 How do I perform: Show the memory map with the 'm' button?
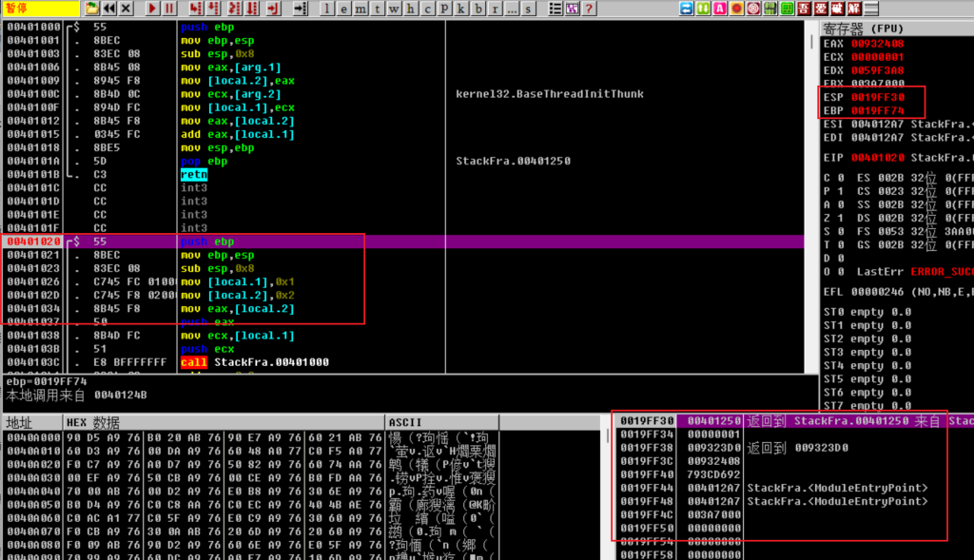pyautogui.click(x=362, y=9)
